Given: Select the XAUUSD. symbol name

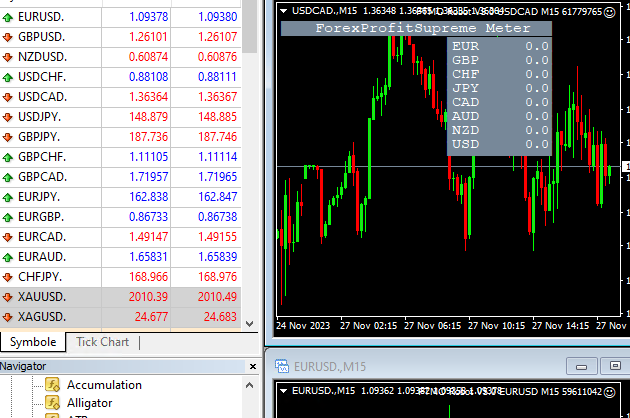Looking at the screenshot, I should (x=42, y=297).
